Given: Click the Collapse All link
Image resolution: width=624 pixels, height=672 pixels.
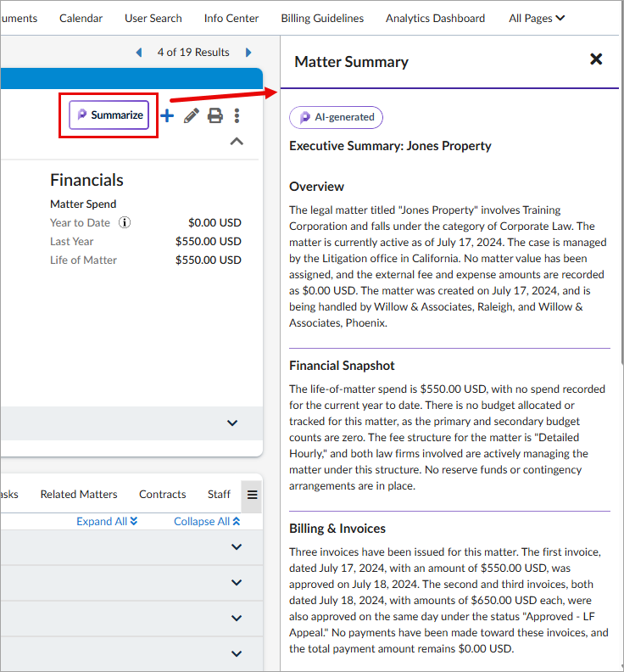Looking at the screenshot, I should 207,521.
